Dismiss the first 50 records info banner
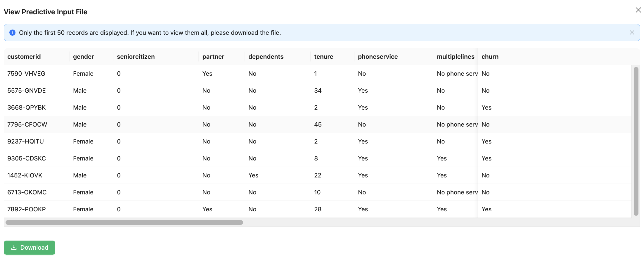The image size is (644, 259). (632, 32)
